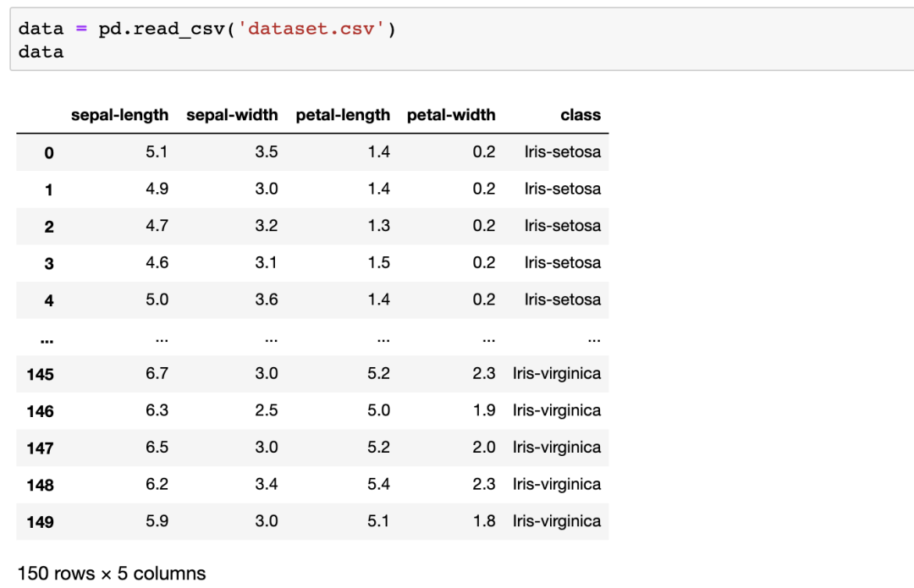Viewport: 914px width, 588px height.
Task: Click sepal-length value 4.6 in row 3
Action: [157, 263]
